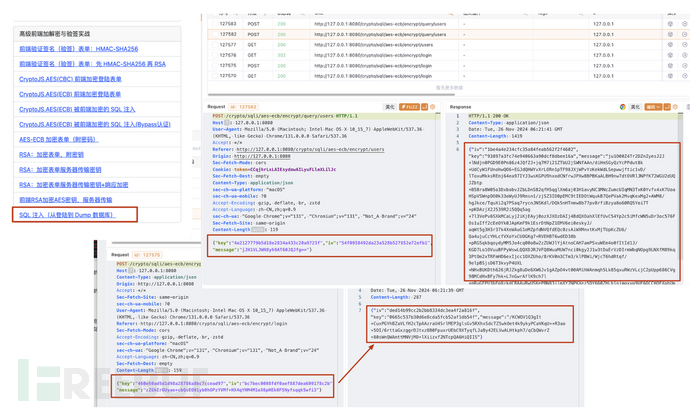Tick the checkbox for request 127575
Viewport: 690px width, 408px height.
[x=215, y=66]
